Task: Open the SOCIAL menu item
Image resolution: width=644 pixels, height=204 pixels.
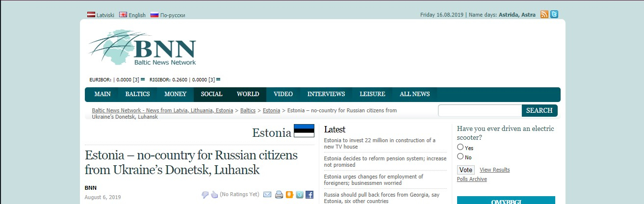Action: pos(212,94)
